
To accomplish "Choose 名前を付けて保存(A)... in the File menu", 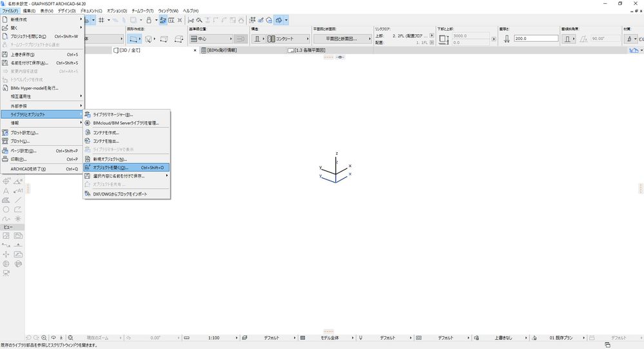I will coord(42,63).
